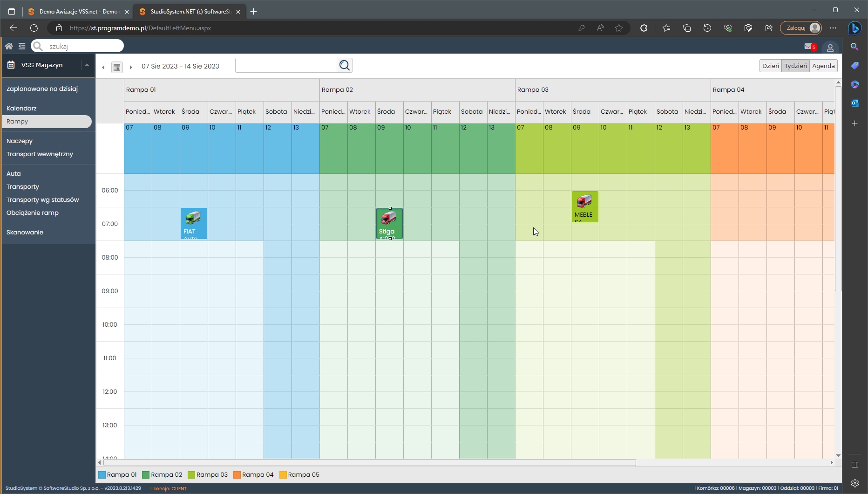Click the browser back arrow
The image size is (868, 494).
coord(14,28)
